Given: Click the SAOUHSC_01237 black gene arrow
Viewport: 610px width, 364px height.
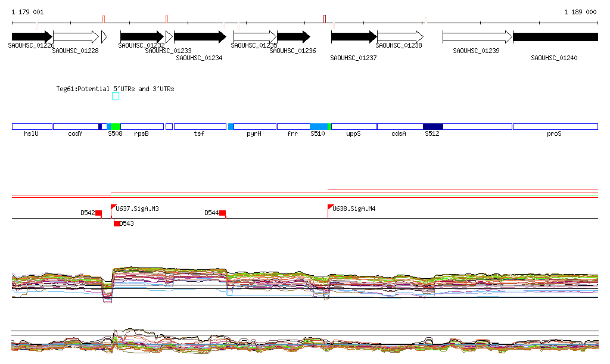Looking at the screenshot, I should point(354,36).
